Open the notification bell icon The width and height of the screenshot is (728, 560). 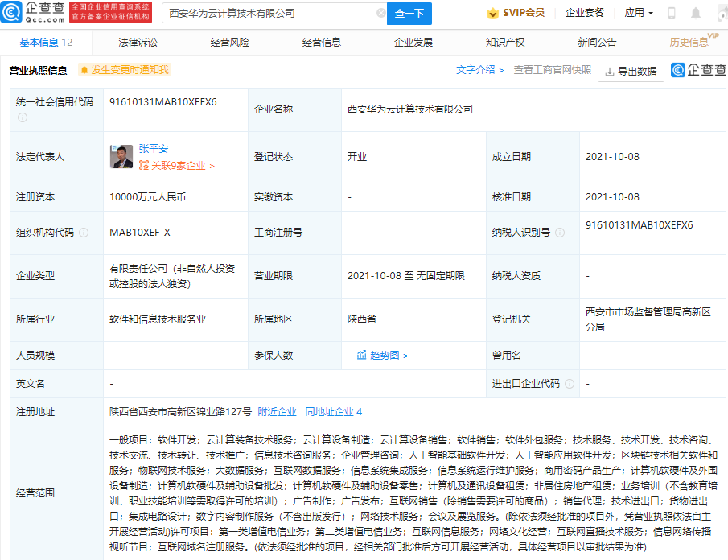click(696, 13)
